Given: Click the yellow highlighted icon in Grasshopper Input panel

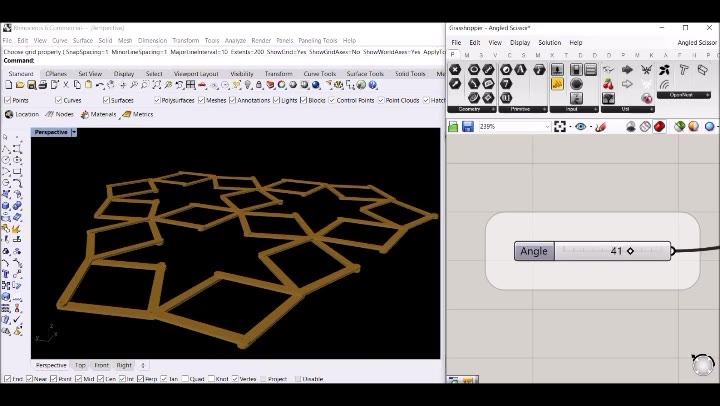Looking at the screenshot, I should pos(557,84).
